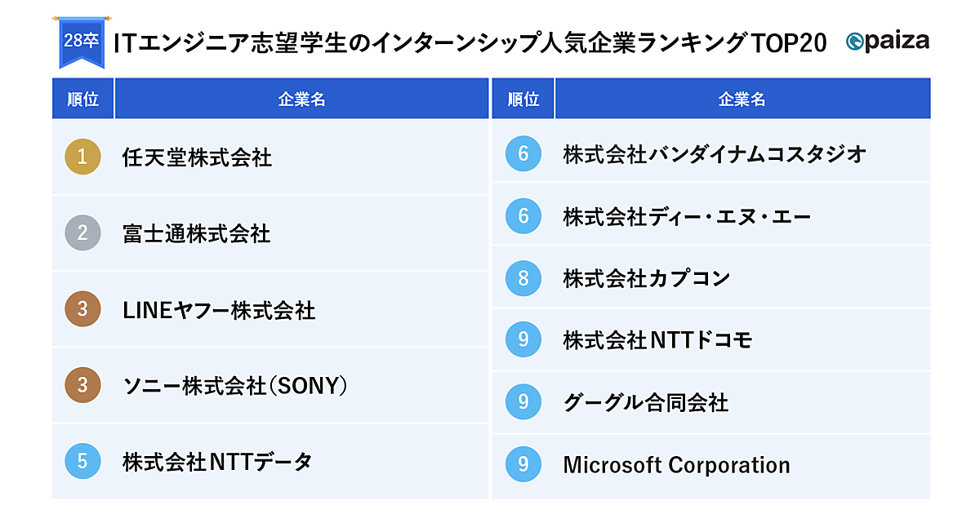Screen dimensions: 980x514
Task: Click the right 企業名 column header
Action: click(742, 100)
